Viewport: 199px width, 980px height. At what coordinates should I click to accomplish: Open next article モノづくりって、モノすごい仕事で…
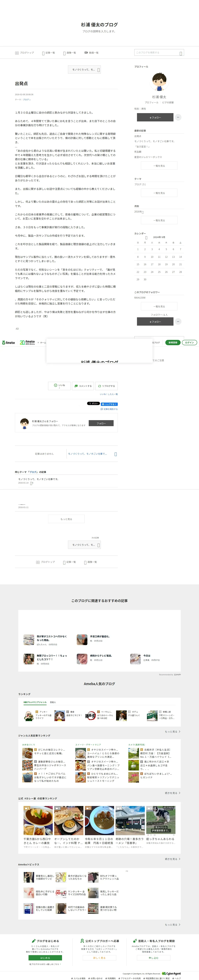coord(92,454)
